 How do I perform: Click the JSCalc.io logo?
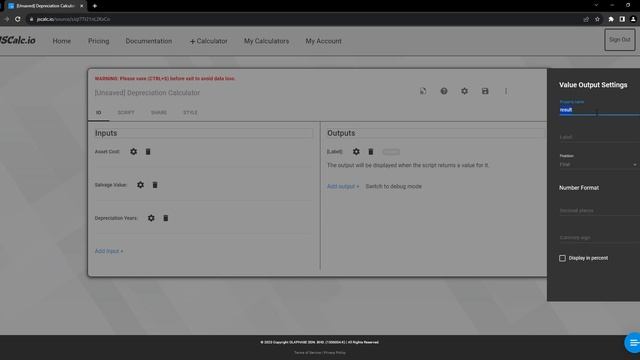18,40
